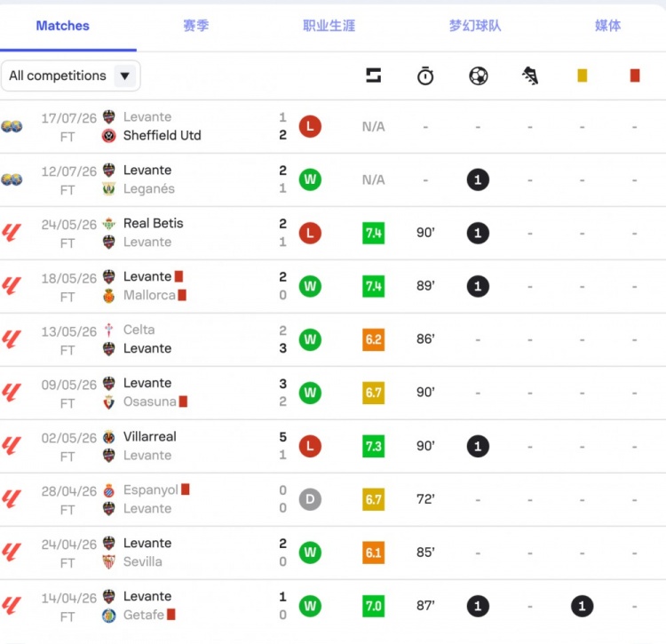Click the 6.2 rating on the Celta row

373,339
